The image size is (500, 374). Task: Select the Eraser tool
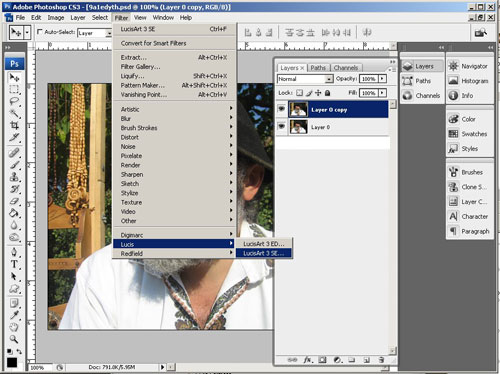pos(14,201)
